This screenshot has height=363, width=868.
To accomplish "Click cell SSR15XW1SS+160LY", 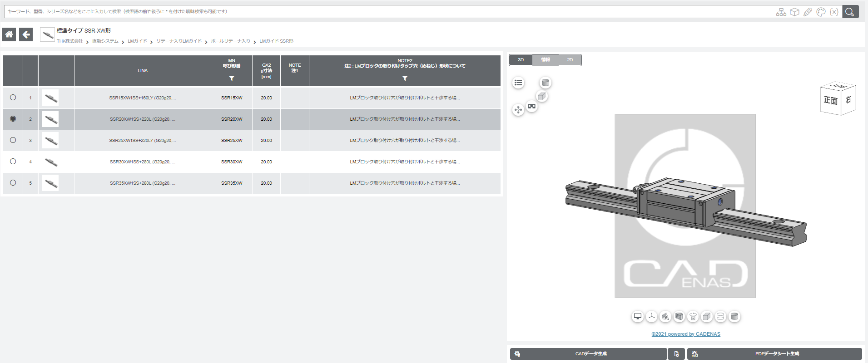I will click(143, 98).
